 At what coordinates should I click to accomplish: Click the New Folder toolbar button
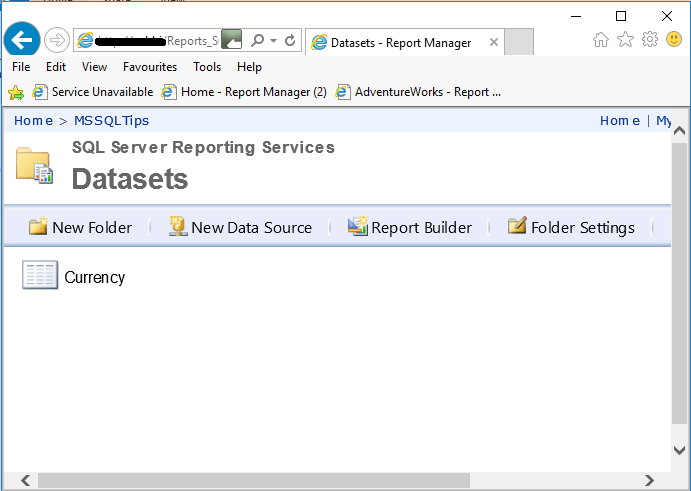point(80,227)
